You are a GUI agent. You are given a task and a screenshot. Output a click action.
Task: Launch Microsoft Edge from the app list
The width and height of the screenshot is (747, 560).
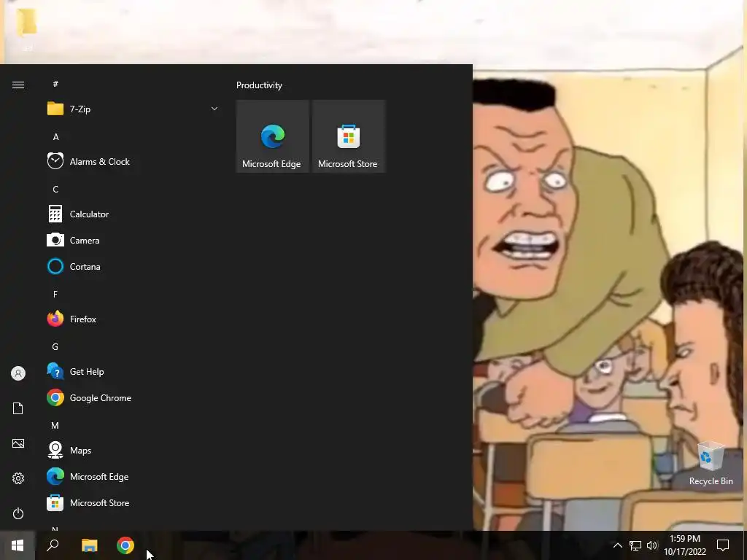click(x=133, y=476)
